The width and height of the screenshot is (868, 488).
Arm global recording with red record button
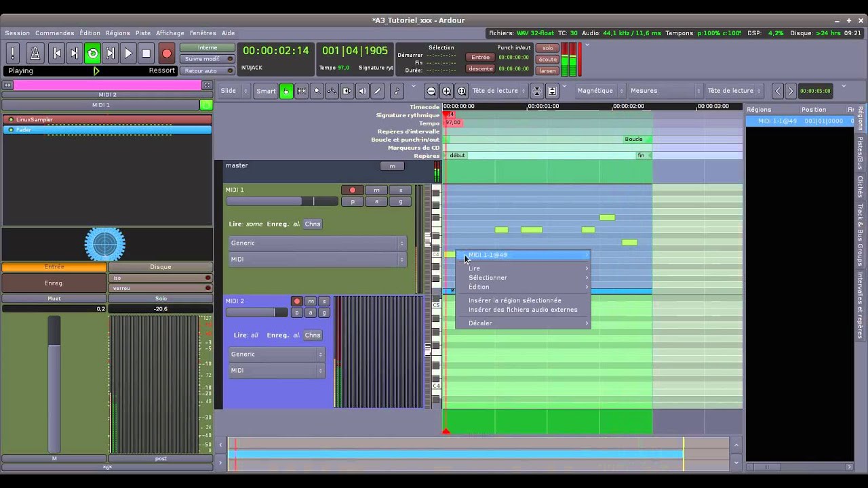[x=166, y=53]
